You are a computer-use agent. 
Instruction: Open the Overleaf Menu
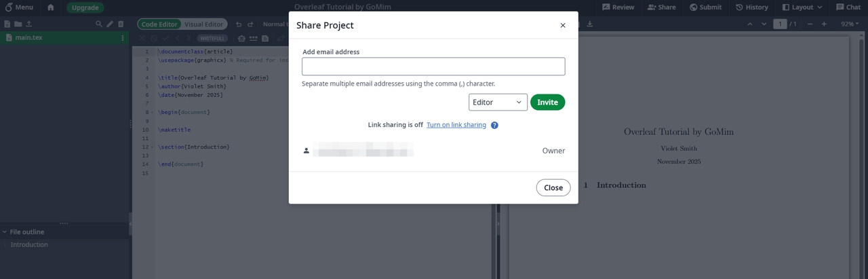(x=19, y=7)
